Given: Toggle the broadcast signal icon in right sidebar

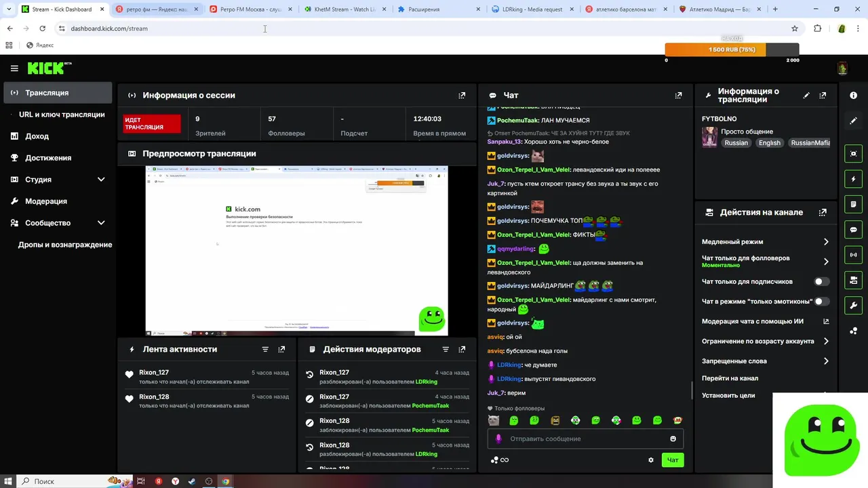Looking at the screenshot, I should pyautogui.click(x=853, y=255).
